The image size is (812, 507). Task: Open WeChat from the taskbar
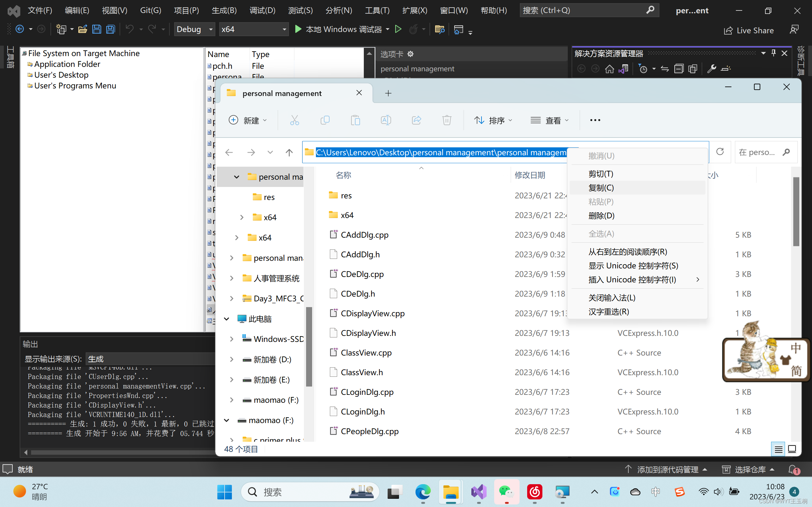[x=506, y=491]
